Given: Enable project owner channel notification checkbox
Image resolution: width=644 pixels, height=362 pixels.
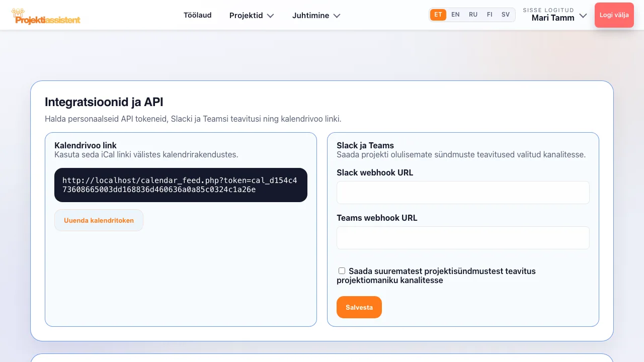Looking at the screenshot, I should pyautogui.click(x=342, y=270).
